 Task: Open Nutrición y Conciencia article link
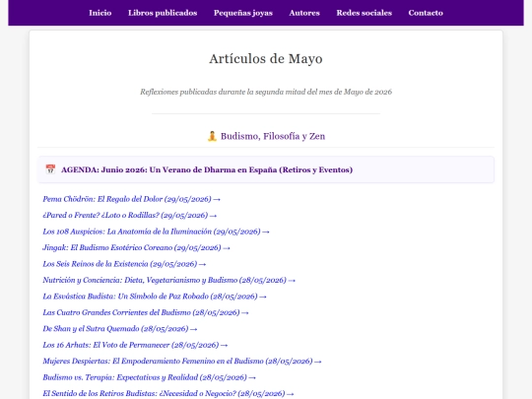point(169,280)
